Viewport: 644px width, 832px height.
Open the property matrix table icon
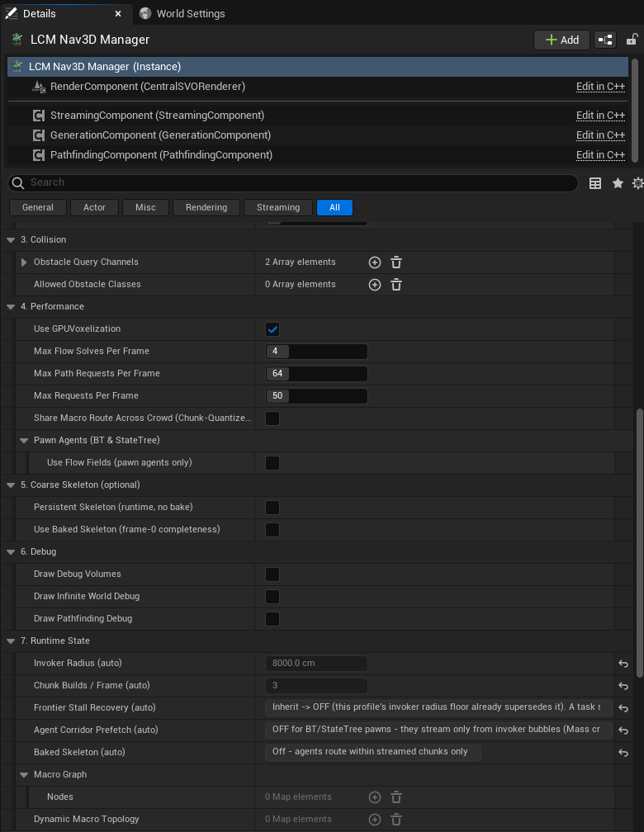(595, 183)
